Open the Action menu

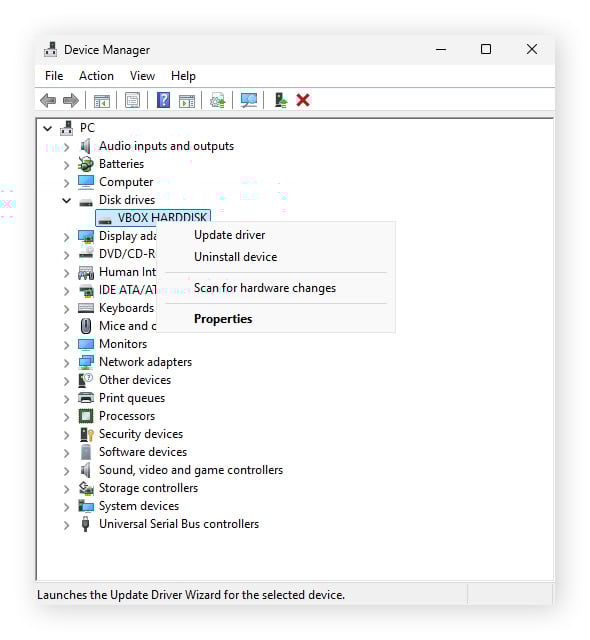96,76
